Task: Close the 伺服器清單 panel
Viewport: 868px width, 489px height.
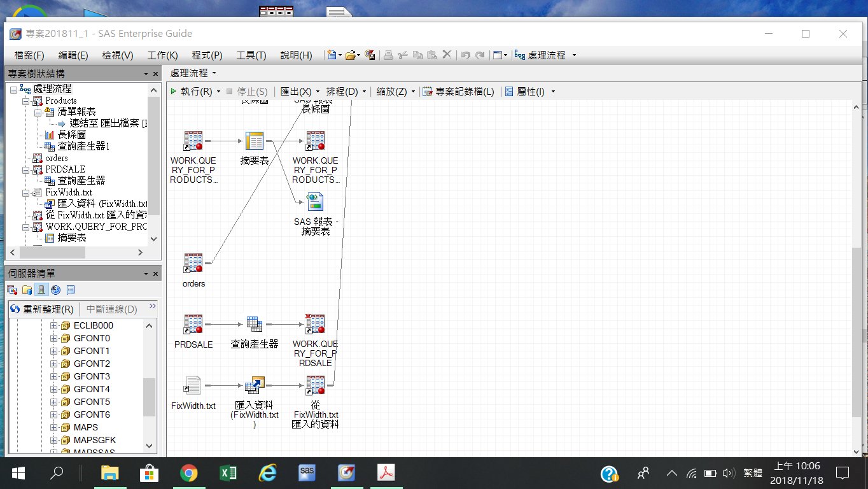Action: click(x=156, y=274)
